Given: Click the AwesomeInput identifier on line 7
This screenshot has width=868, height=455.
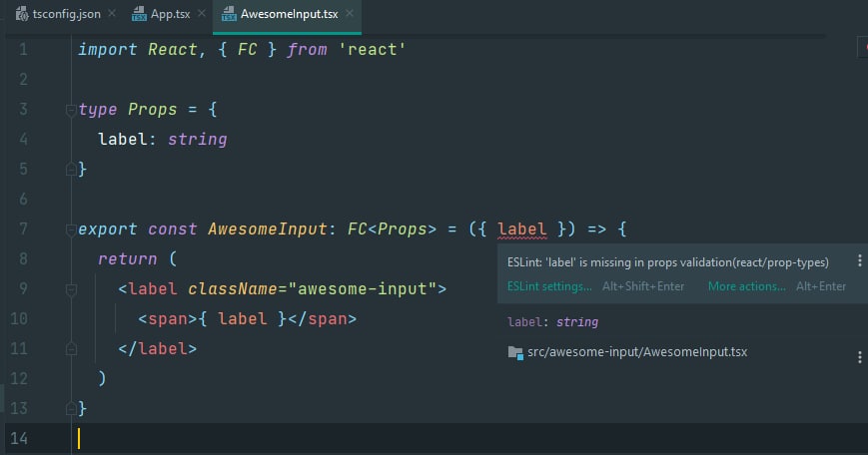Looking at the screenshot, I should tap(268, 228).
